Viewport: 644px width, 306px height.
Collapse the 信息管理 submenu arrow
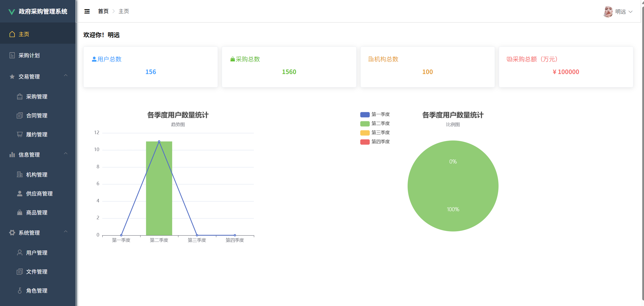(x=66, y=154)
